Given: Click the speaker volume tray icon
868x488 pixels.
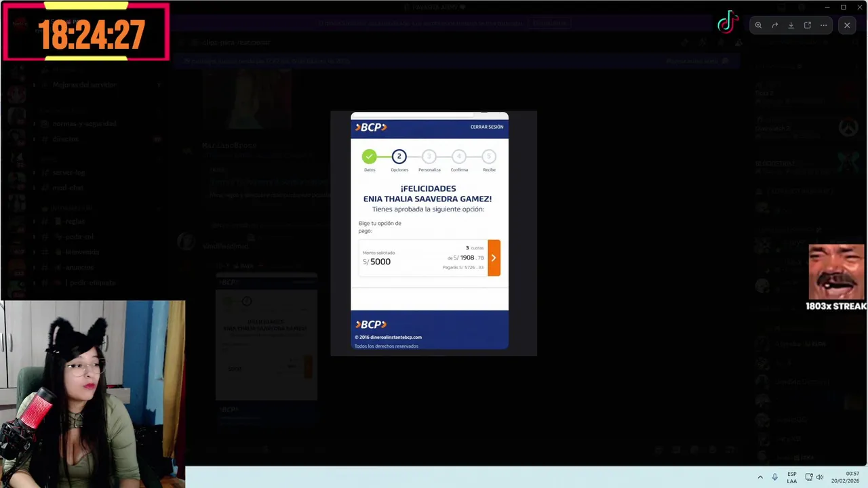Looking at the screenshot, I should [x=819, y=477].
